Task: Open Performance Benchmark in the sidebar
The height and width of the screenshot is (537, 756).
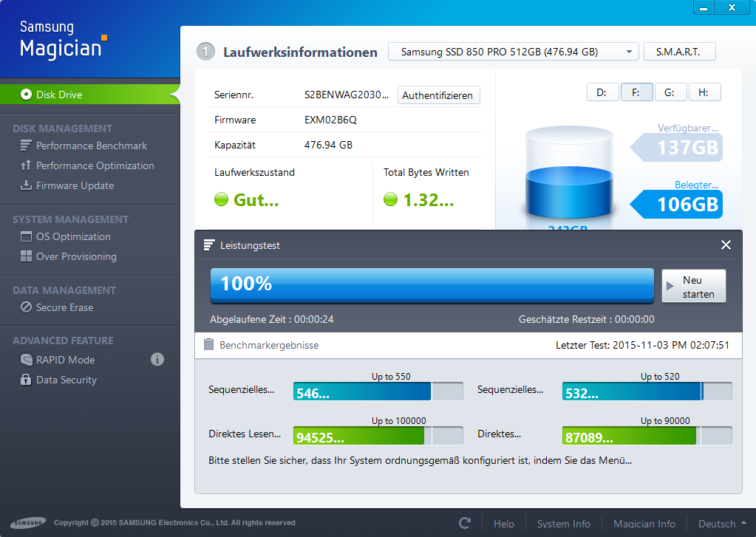Action: [x=92, y=146]
